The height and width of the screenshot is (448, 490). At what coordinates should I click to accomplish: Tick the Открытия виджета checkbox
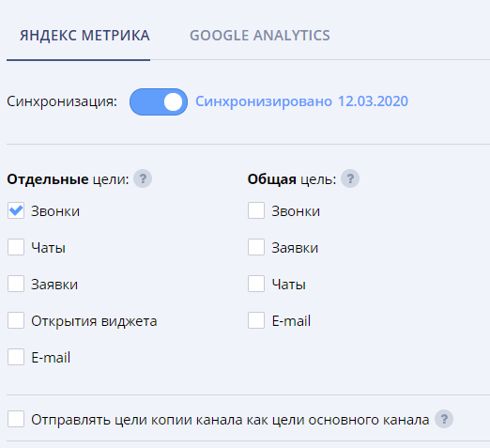click(16, 320)
